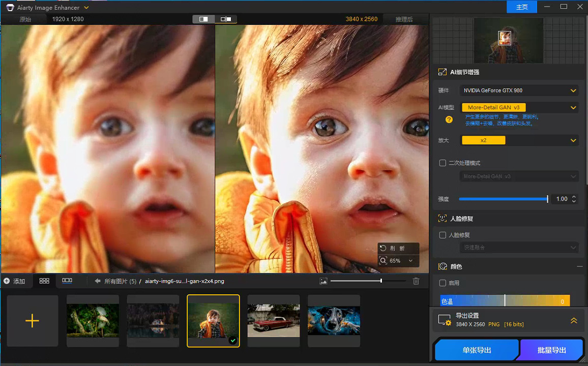Adjust the 色温 color temperature slider

(504, 301)
